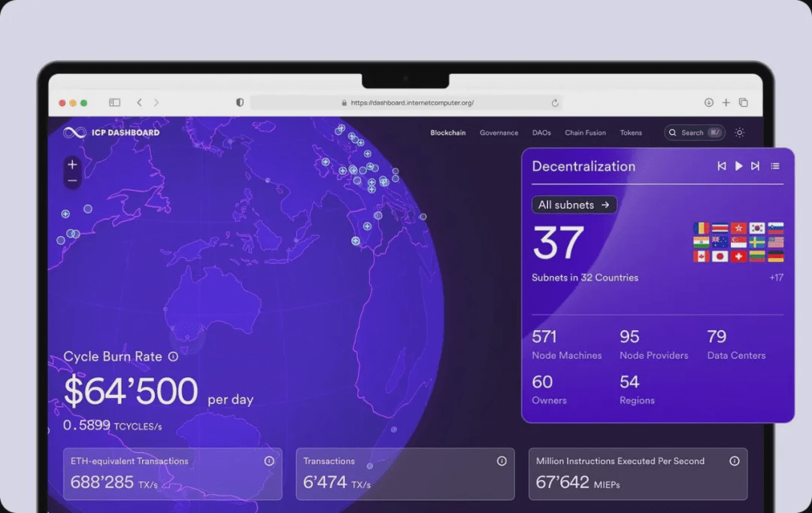Zoom out on the globe map

point(72,181)
